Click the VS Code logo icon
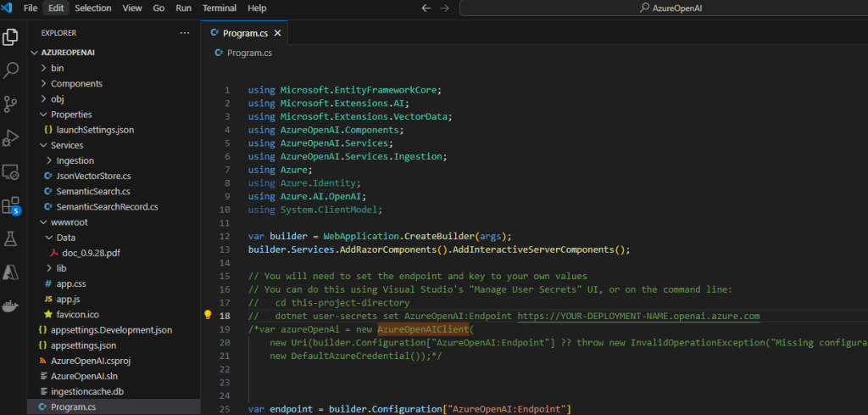 (7, 8)
